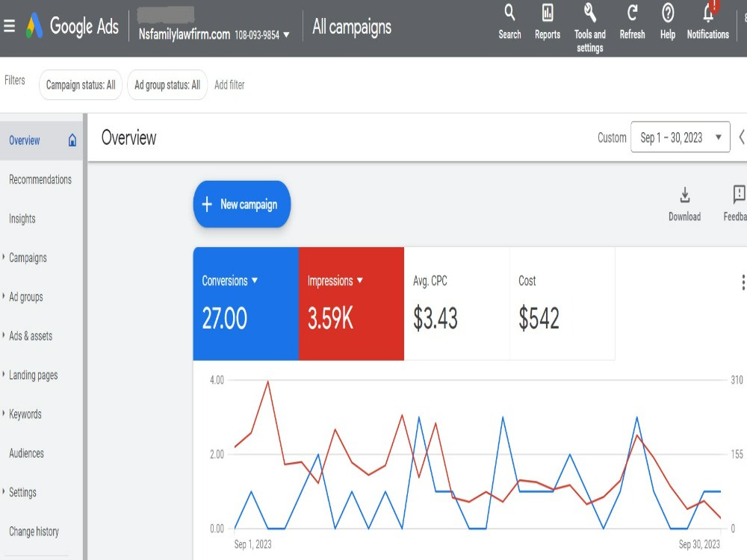Open the three-dot scorecard options menu
Image resolution: width=747 pixels, height=560 pixels.
(743, 282)
